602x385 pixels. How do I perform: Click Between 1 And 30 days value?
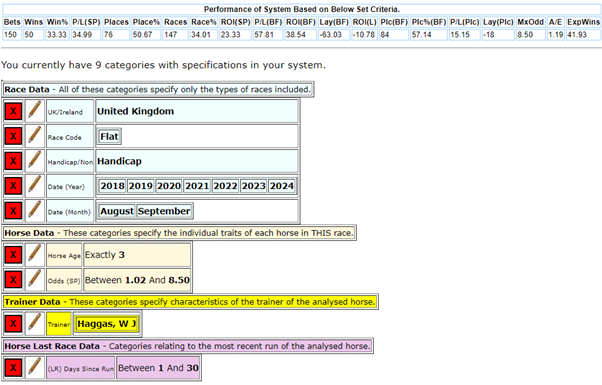[158, 368]
